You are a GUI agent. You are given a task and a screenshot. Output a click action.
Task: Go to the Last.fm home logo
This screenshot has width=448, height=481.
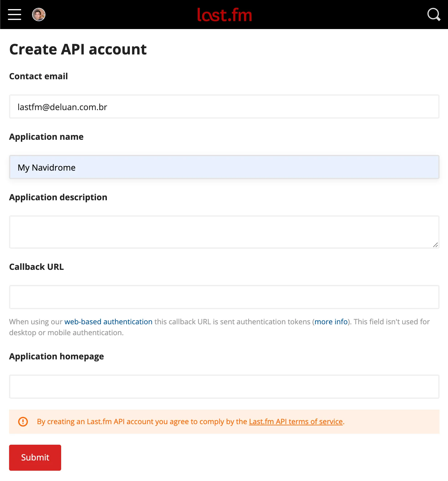[x=224, y=15]
